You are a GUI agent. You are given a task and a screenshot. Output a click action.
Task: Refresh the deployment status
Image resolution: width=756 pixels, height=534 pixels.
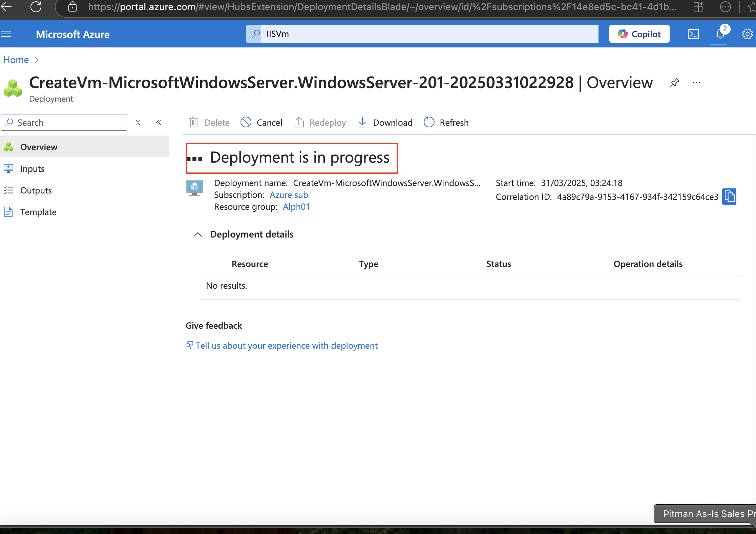(x=446, y=123)
